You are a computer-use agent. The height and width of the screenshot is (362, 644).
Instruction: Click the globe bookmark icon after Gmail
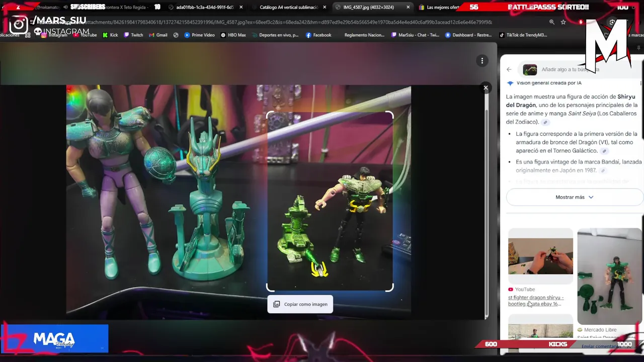176,35
